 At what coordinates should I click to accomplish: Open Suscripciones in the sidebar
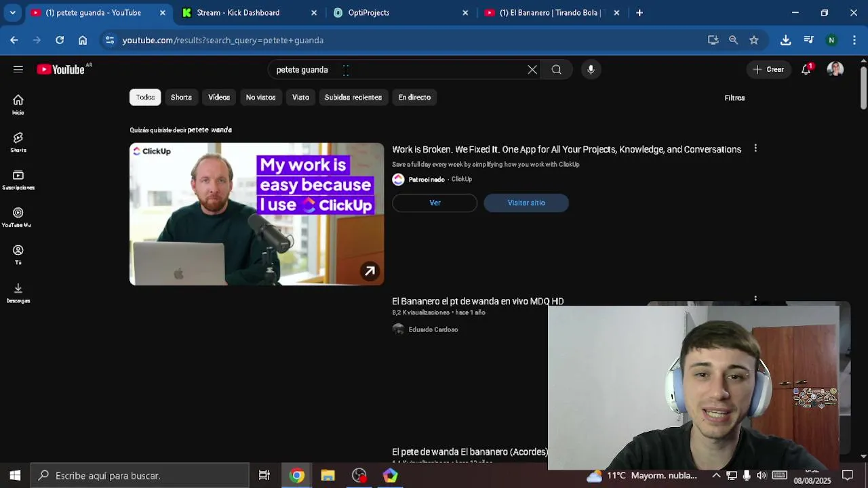[x=18, y=180]
